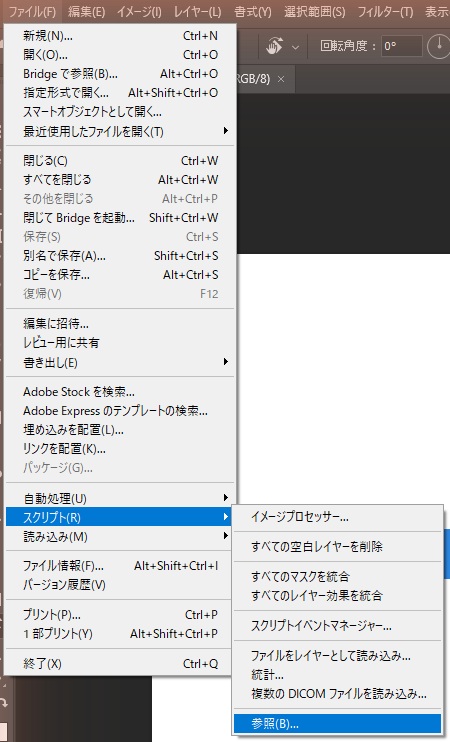Open the 書式(Y) menu
Image resolution: width=450 pixels, height=742 pixels.
pos(253,11)
